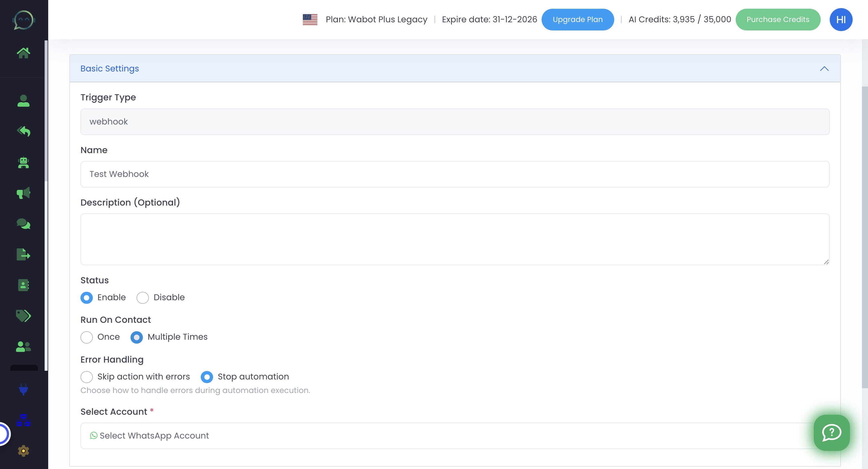Click the Upgrade Plan button
Image resolution: width=868 pixels, height=469 pixels.
point(577,20)
